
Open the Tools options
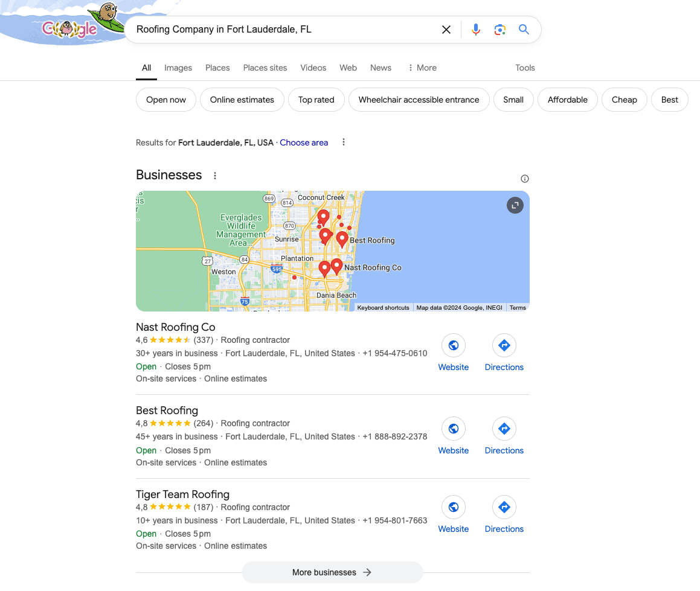[525, 68]
